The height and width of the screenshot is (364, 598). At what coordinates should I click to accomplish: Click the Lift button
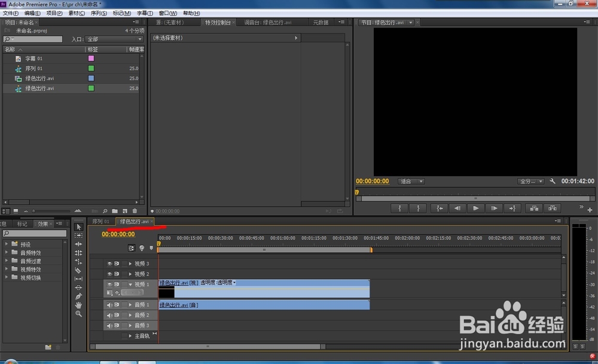pyautogui.click(x=534, y=208)
